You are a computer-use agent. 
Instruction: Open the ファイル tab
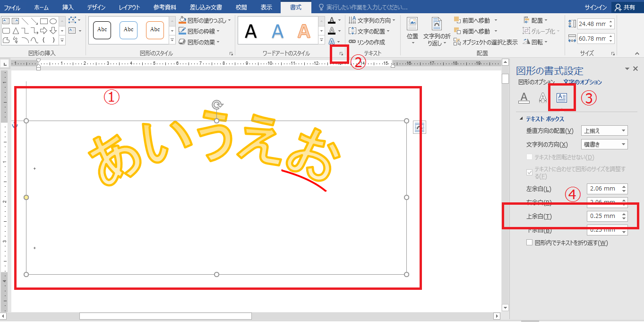click(12, 8)
